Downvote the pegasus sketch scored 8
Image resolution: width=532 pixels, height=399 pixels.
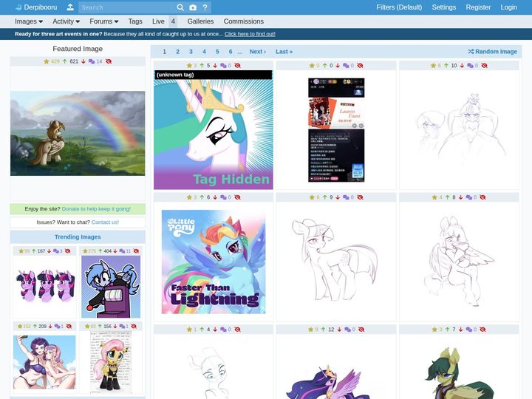pos(461,197)
